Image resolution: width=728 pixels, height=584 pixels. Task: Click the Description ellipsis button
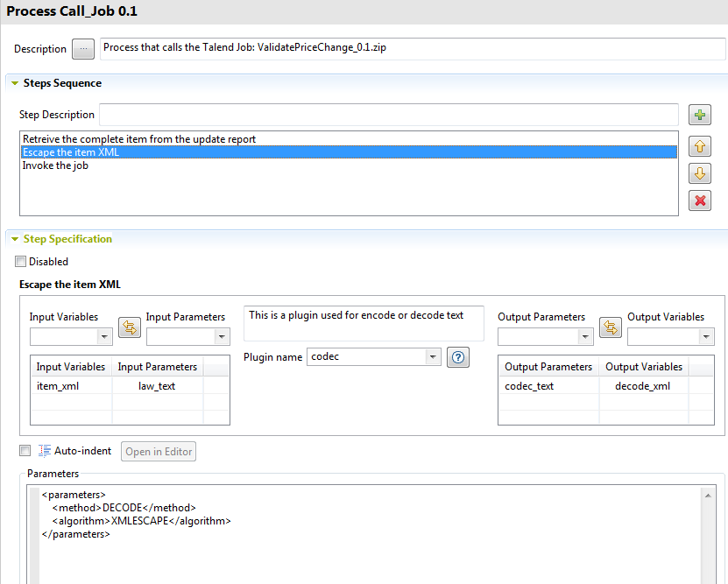[x=82, y=49]
